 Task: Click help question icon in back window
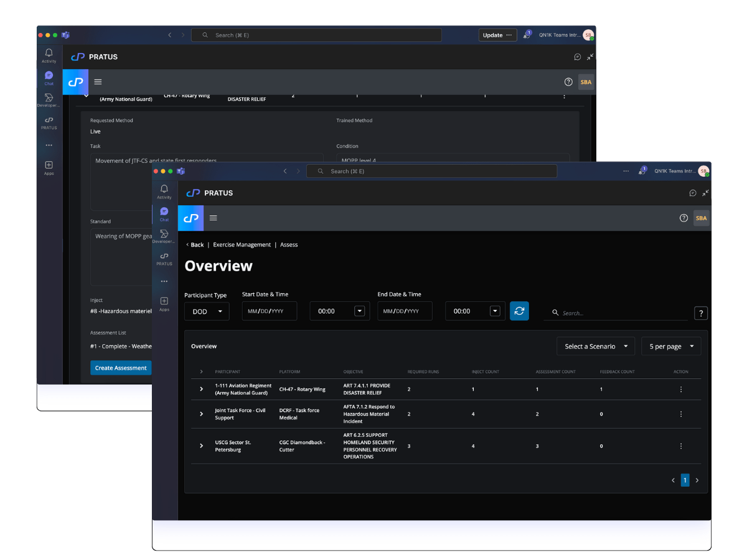(568, 82)
